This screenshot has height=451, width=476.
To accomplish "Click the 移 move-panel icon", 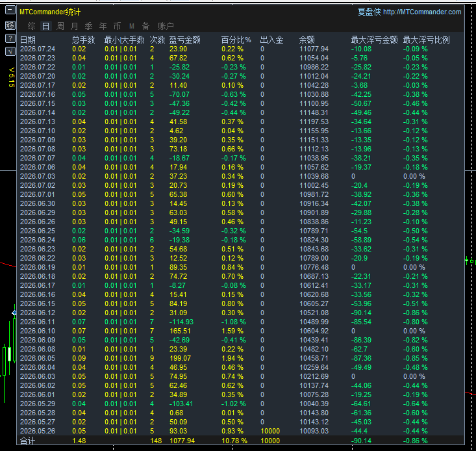I will click(x=10, y=25).
